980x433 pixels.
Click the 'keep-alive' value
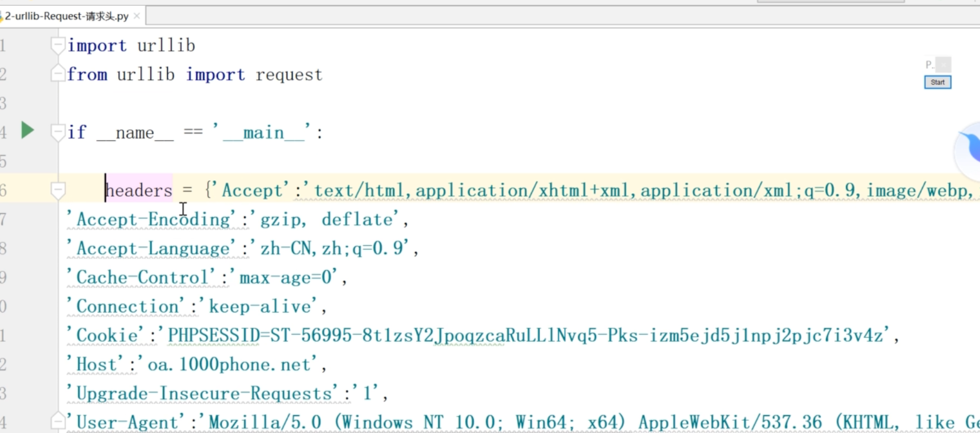pos(259,306)
